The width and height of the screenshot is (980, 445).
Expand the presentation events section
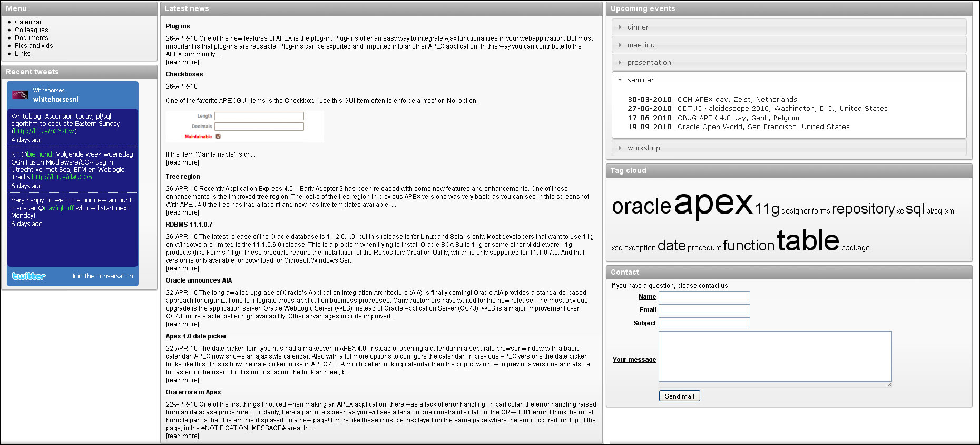point(789,62)
